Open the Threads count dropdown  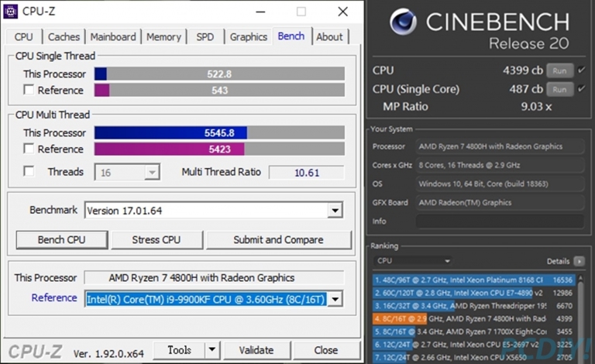[152, 173]
